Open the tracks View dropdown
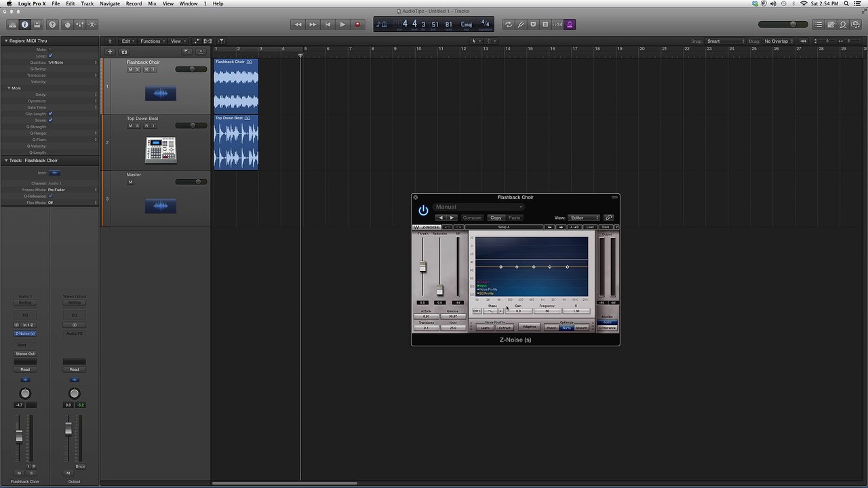Viewport: 868px width, 488px height. (x=178, y=41)
